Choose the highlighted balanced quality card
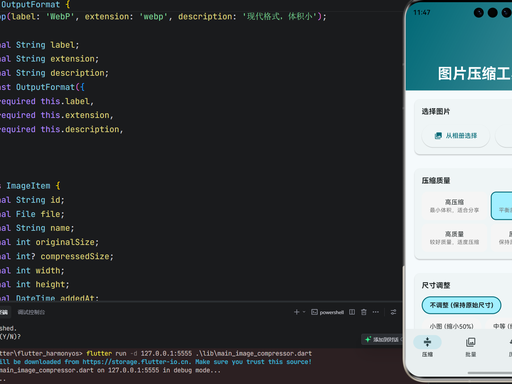 coord(501,206)
